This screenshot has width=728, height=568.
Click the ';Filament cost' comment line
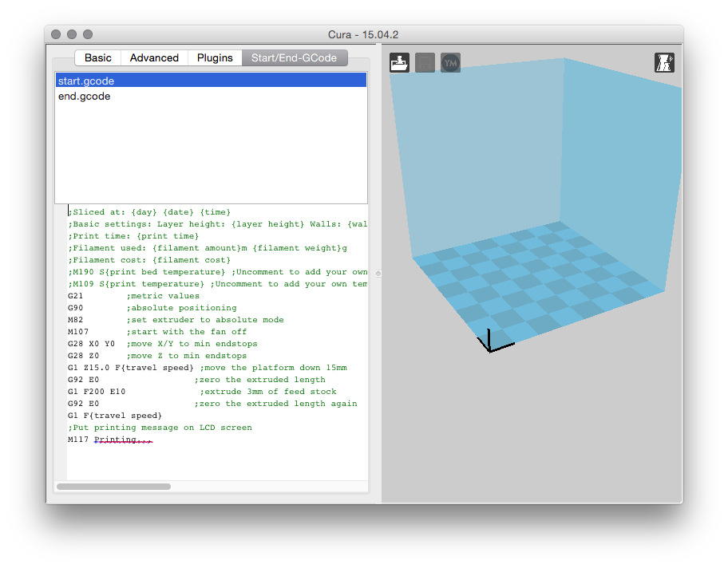149,260
